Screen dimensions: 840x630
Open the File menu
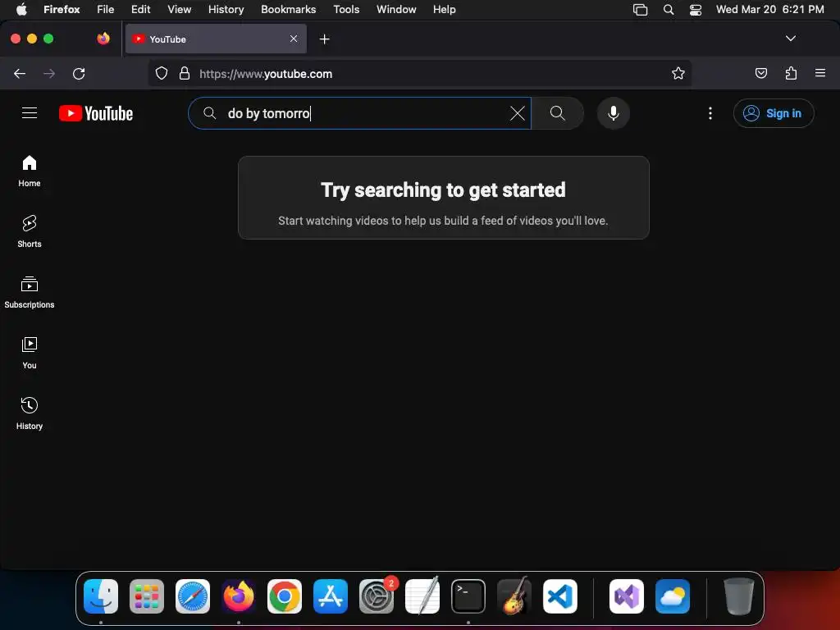(105, 9)
